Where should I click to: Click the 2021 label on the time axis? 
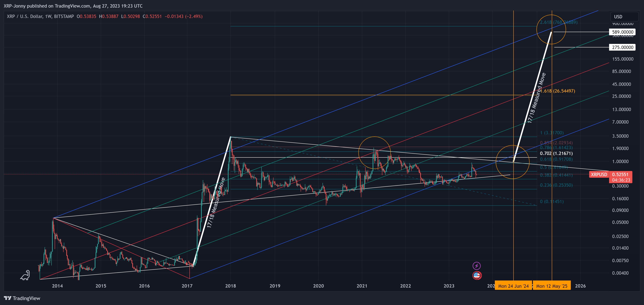point(362,286)
